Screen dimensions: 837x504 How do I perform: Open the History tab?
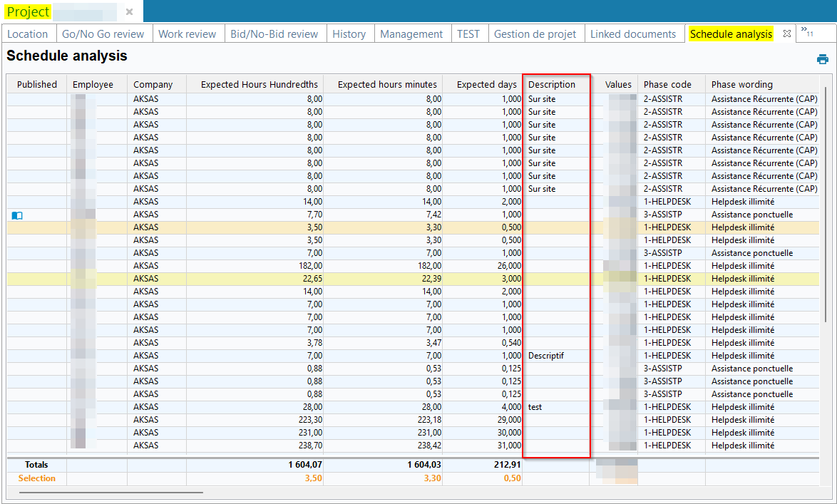349,34
